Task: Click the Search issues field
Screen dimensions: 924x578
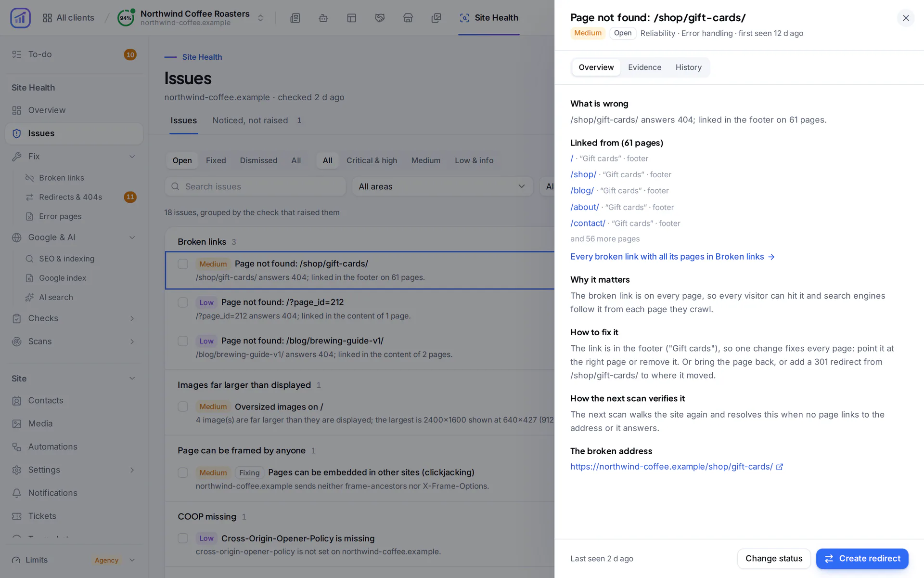Action: (256, 186)
